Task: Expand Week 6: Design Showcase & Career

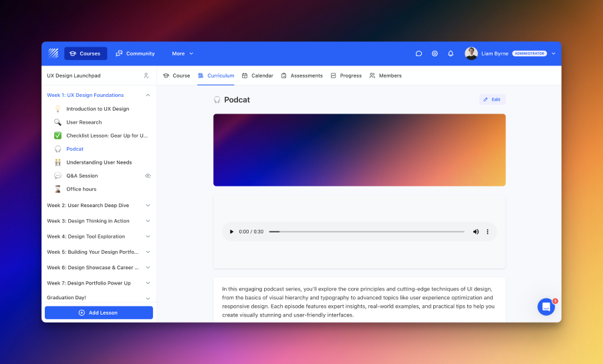Action: click(148, 268)
